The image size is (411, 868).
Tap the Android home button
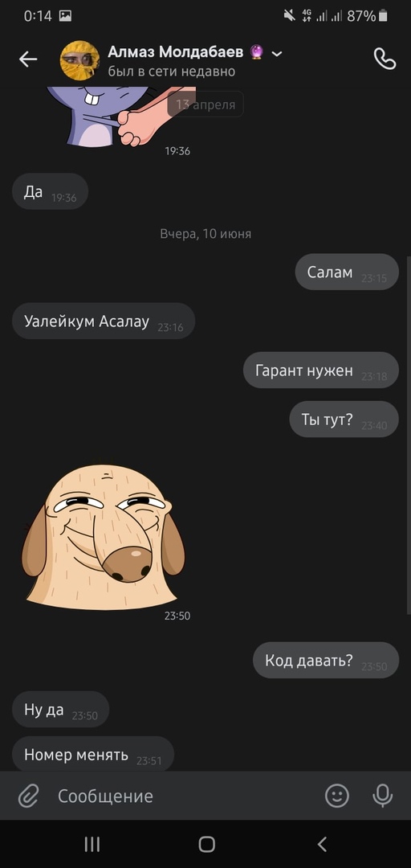coord(206,844)
